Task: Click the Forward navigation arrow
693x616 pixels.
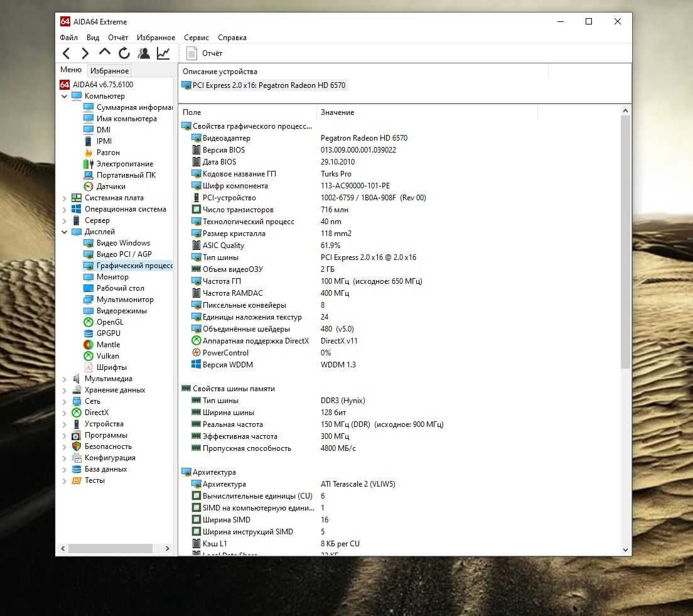Action: coord(85,53)
